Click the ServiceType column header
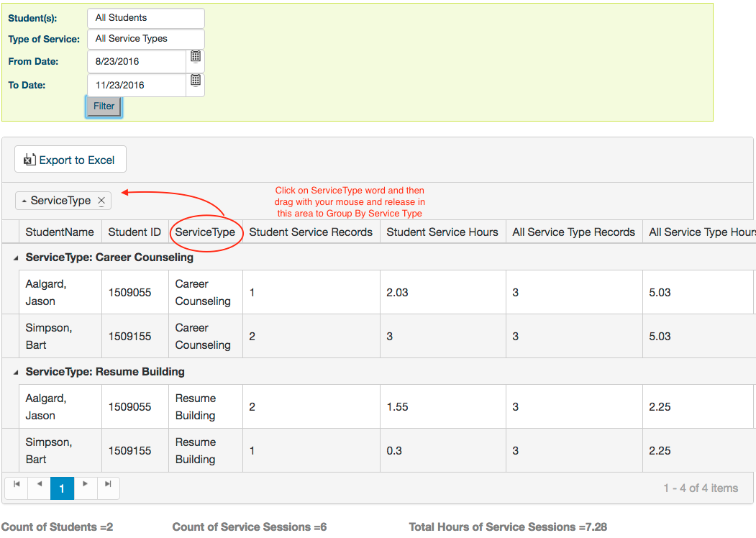This screenshot has height=538, width=756. tap(205, 232)
